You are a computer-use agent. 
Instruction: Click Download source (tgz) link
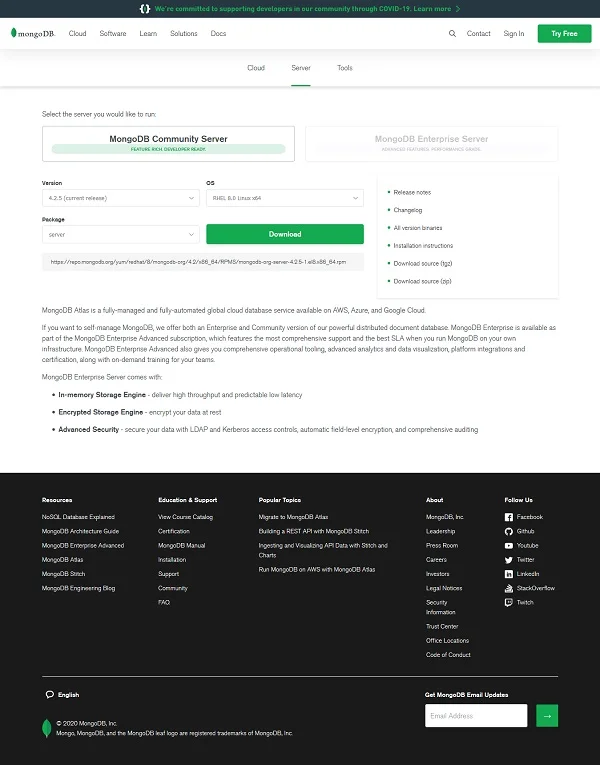click(423, 263)
